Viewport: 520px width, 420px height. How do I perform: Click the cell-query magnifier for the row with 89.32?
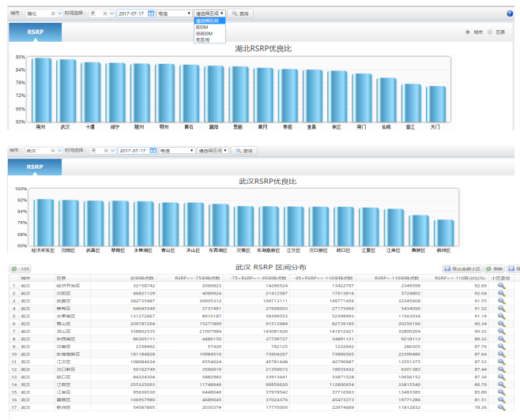[x=501, y=339]
